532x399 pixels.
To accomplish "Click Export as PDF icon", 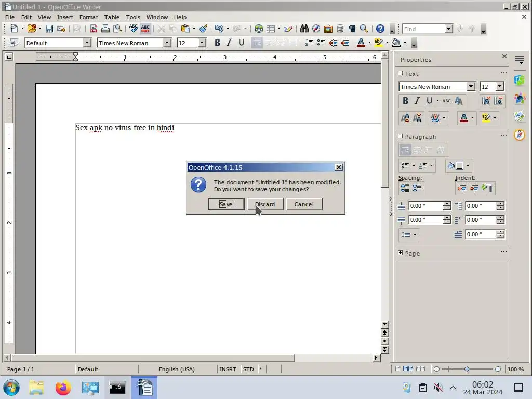I will [x=94, y=29].
